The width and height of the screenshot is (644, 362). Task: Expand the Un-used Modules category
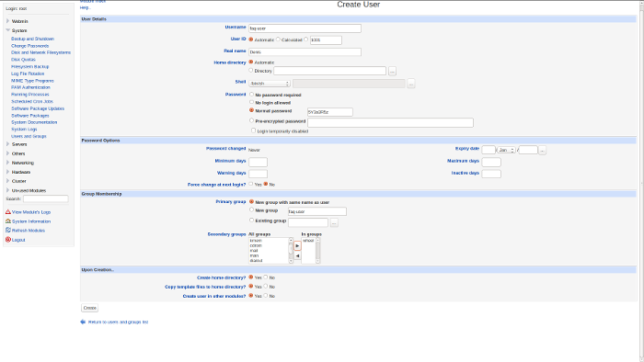pos(7,190)
